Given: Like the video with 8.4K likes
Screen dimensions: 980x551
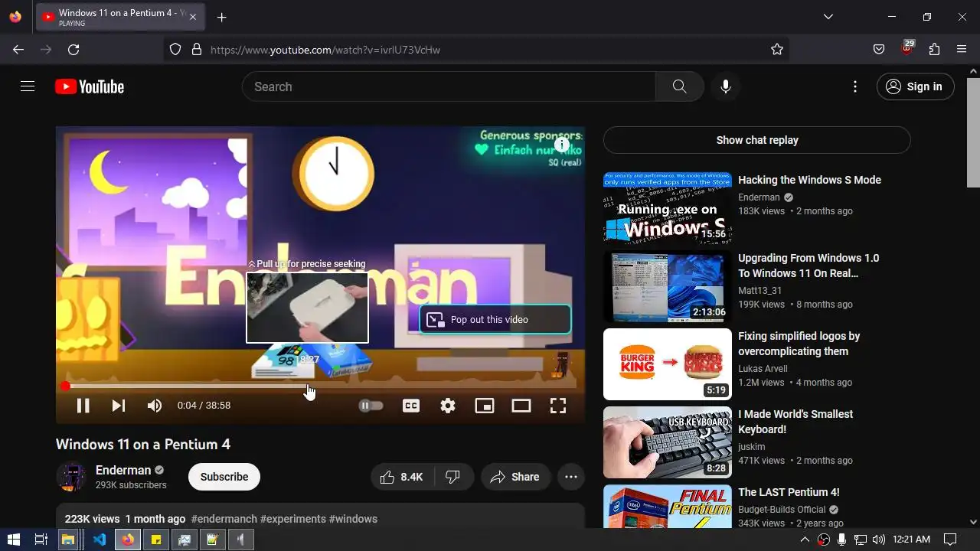Looking at the screenshot, I should coord(403,477).
